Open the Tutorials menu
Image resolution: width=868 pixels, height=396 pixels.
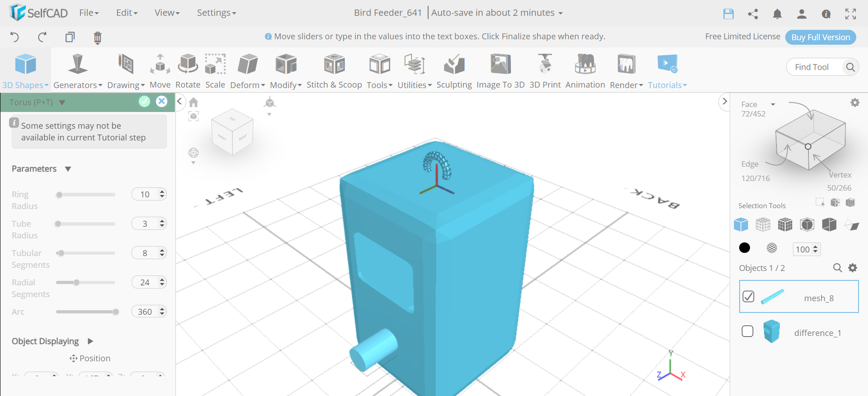tap(667, 71)
